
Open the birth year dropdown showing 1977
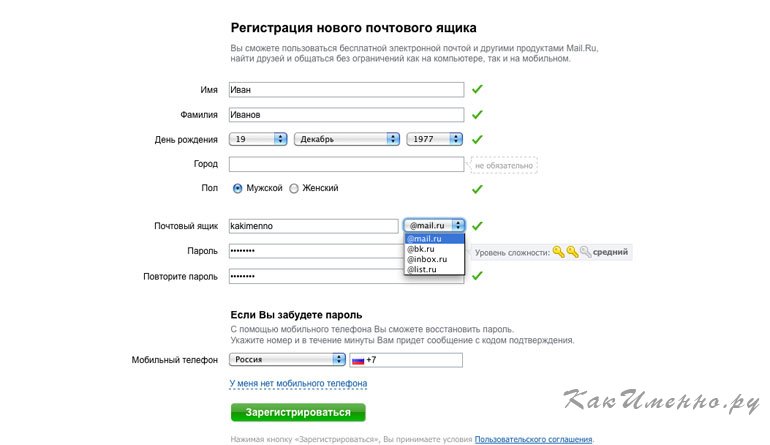435,139
